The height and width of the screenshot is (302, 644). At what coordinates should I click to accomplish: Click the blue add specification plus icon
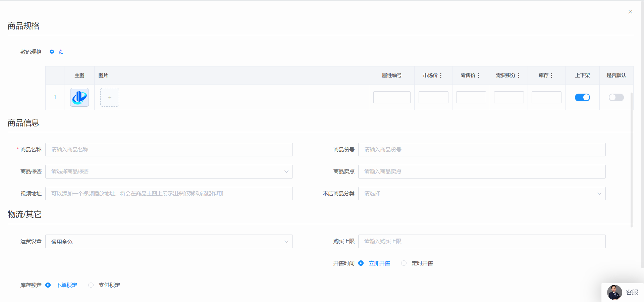(52, 52)
